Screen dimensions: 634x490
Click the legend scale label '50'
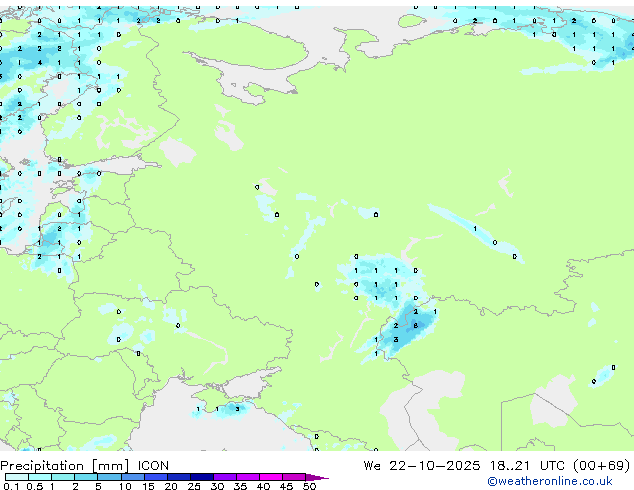coord(309,486)
